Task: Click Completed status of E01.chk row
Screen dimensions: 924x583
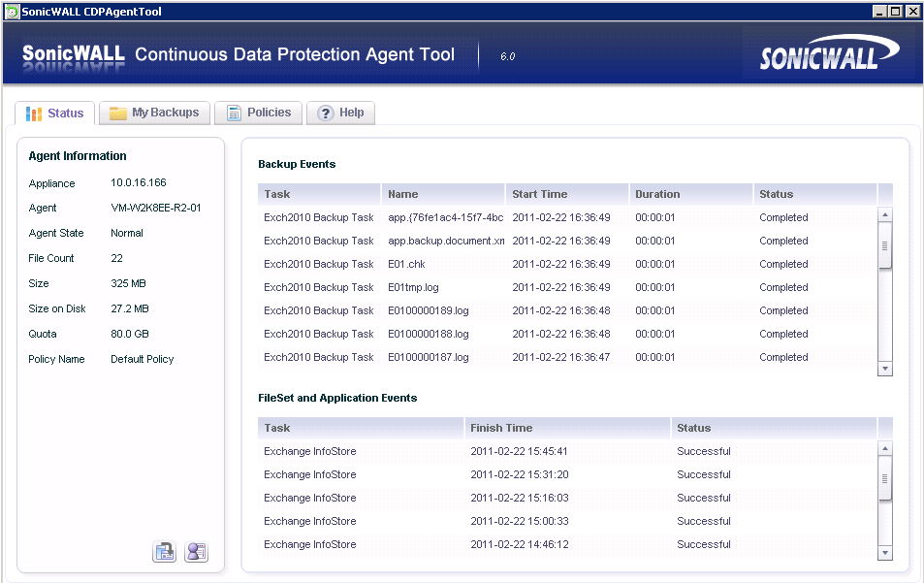Action: pos(783,264)
